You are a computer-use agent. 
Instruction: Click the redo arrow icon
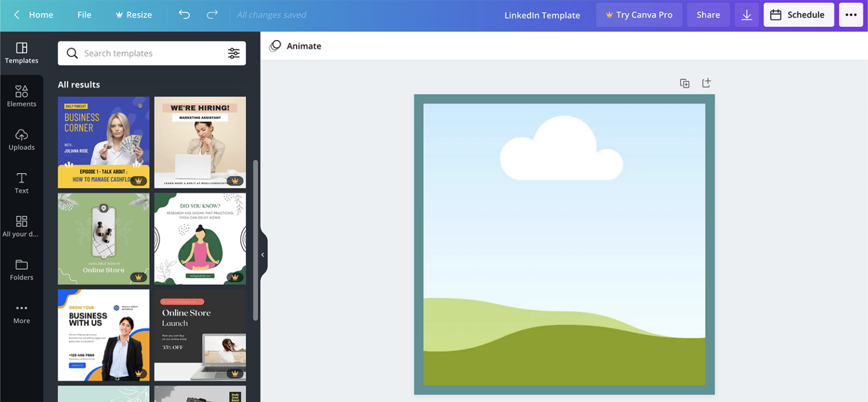coord(212,15)
